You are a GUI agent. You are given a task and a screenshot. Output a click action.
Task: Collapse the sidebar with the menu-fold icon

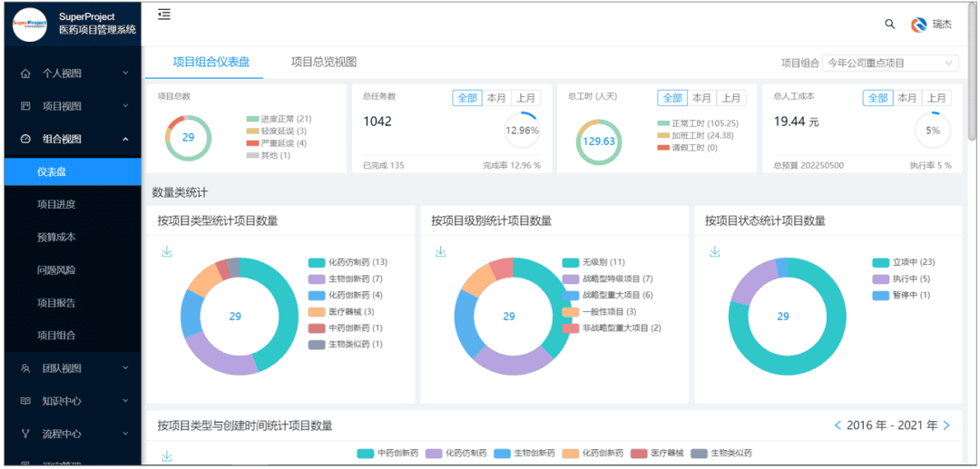click(x=163, y=15)
